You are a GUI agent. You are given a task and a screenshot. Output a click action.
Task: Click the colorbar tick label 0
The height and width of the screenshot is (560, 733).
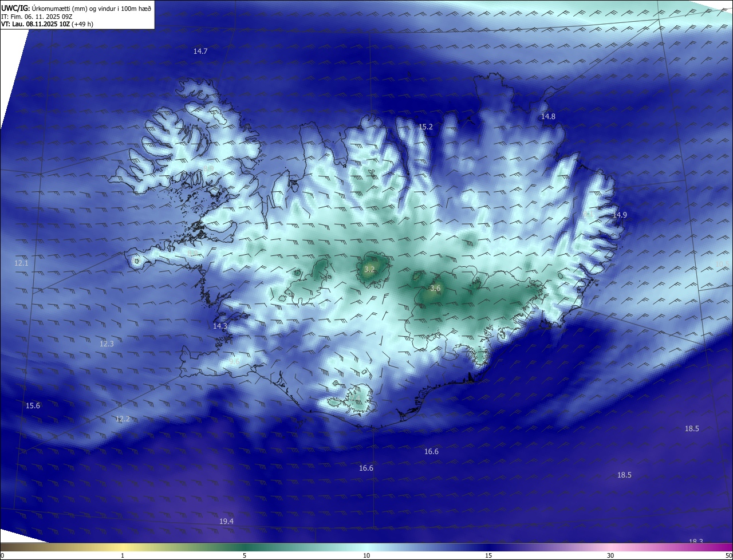point(2,555)
